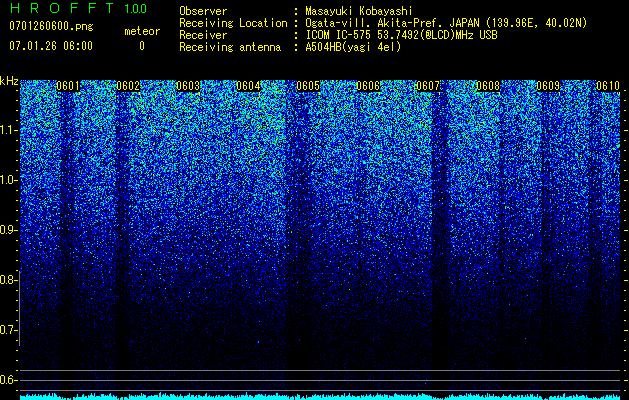Click observer name Masayuki Kobayashi

point(359,11)
